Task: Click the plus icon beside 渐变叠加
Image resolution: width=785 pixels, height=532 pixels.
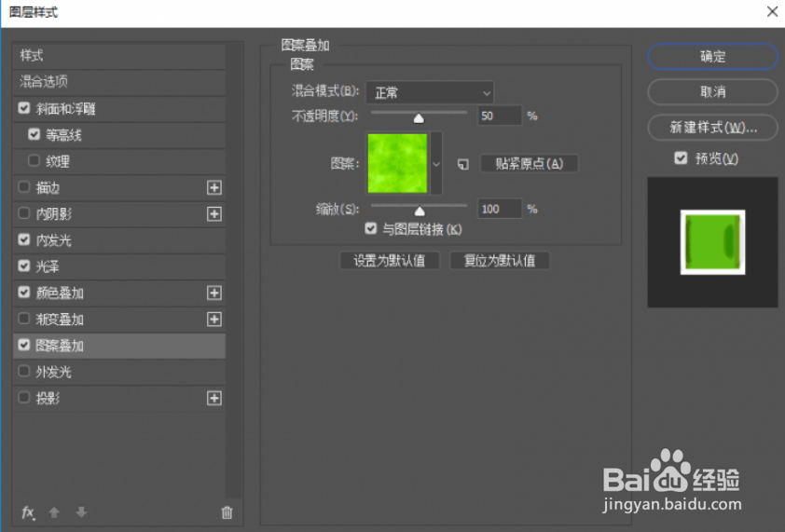Action: point(214,320)
